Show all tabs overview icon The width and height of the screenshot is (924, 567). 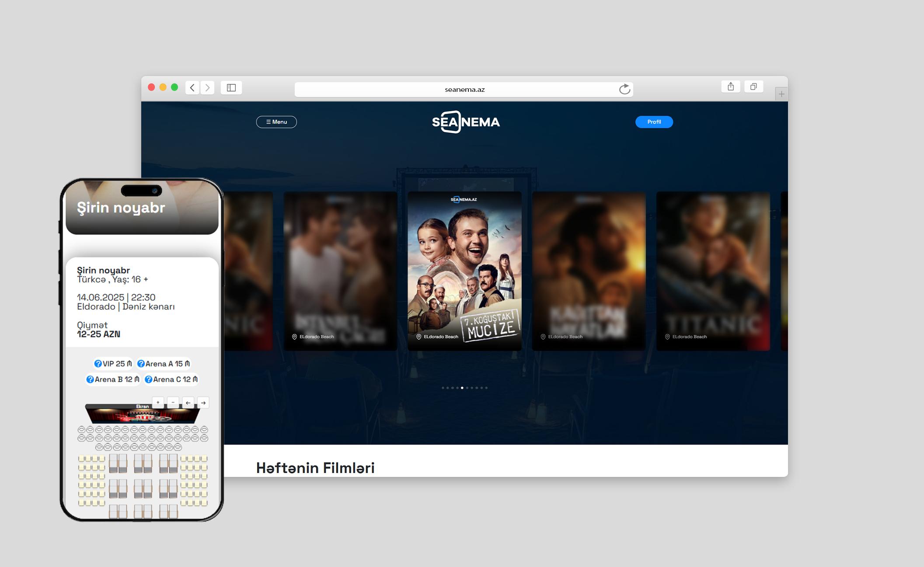[753, 87]
